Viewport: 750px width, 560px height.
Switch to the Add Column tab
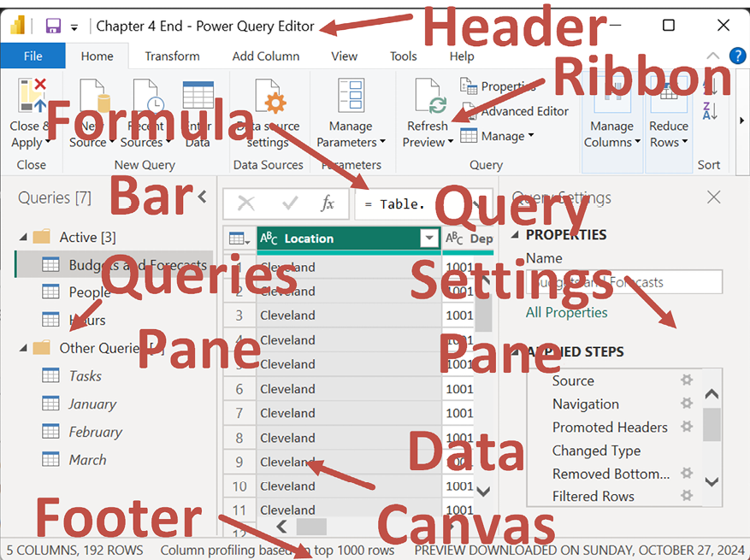tap(266, 56)
